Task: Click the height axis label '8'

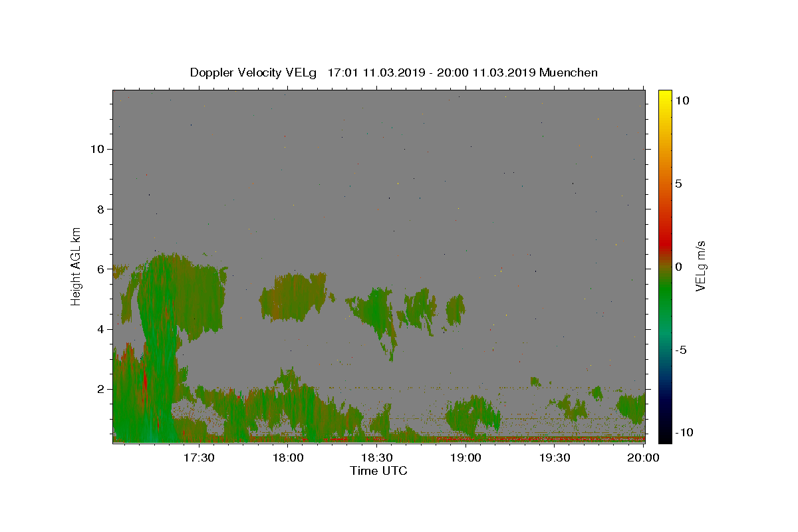Action: pyautogui.click(x=101, y=209)
